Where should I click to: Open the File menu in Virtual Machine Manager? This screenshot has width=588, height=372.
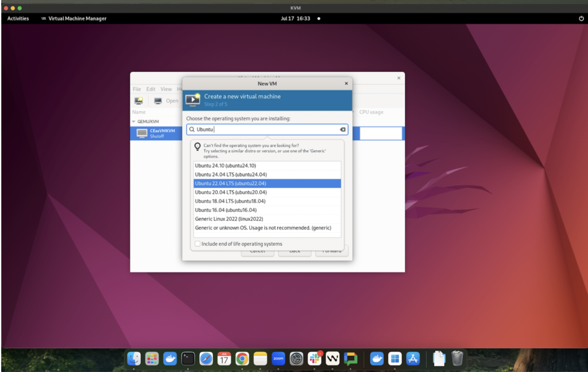click(x=137, y=89)
